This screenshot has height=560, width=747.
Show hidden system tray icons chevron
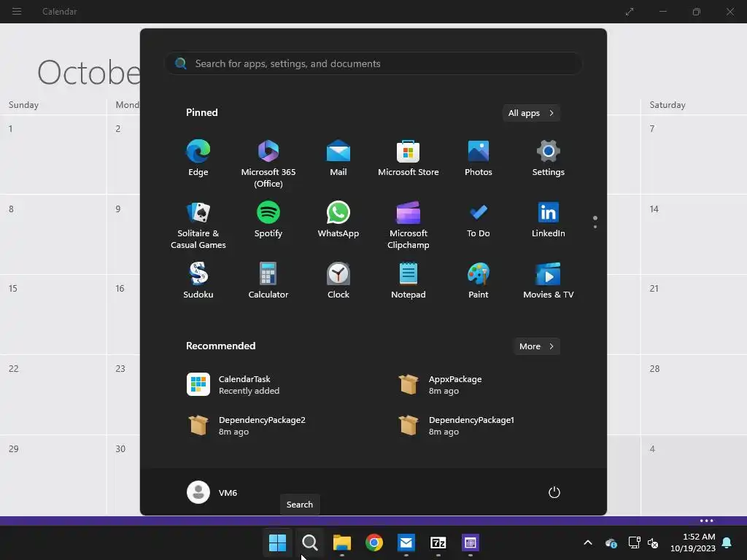588,542
